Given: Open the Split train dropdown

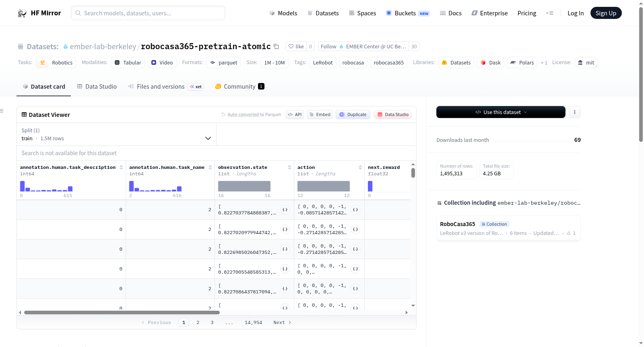Looking at the screenshot, I should coord(116,135).
